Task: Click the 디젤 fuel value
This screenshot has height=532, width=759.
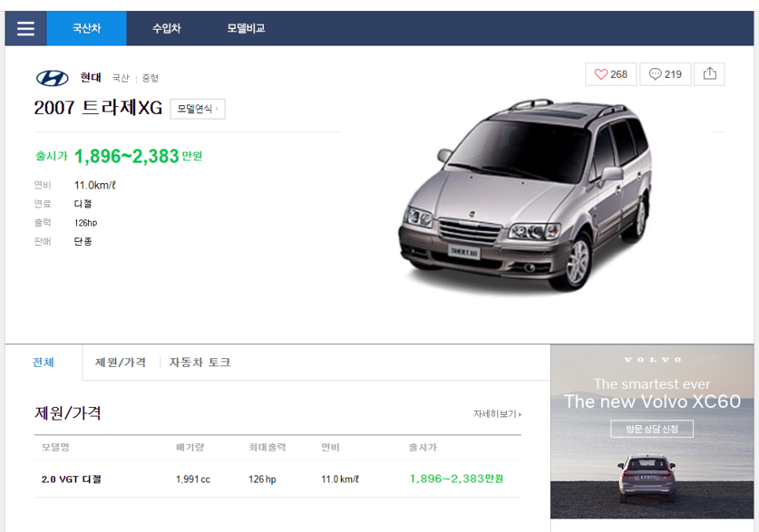Action: click(x=82, y=204)
